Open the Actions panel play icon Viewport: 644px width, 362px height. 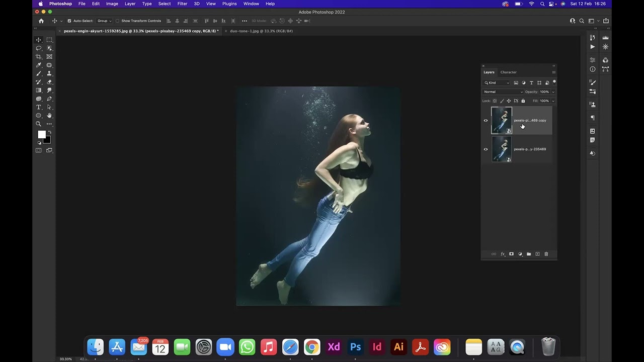pos(593,47)
